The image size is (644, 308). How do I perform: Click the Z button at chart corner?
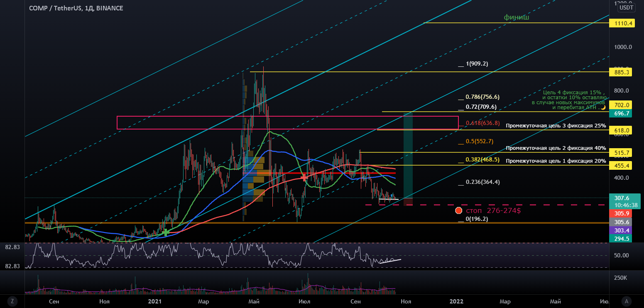[12, 301]
